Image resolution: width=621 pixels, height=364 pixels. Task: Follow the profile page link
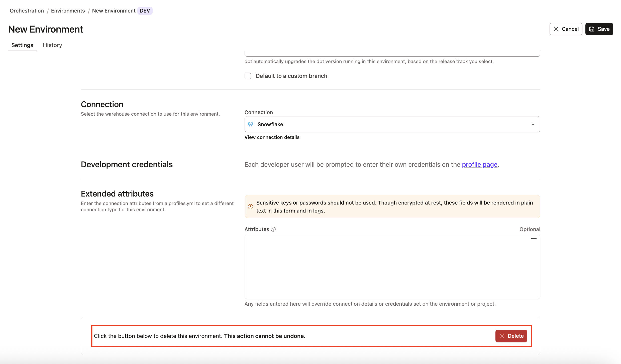click(x=479, y=164)
